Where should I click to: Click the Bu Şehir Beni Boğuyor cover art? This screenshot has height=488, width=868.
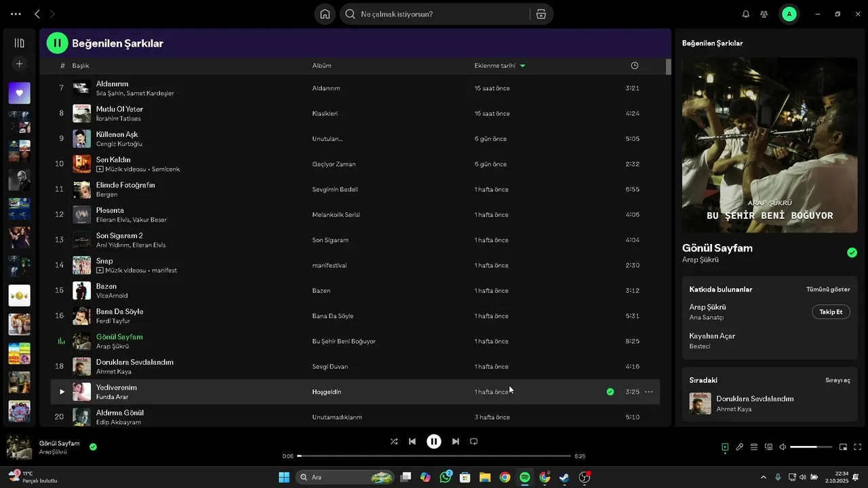pos(770,145)
